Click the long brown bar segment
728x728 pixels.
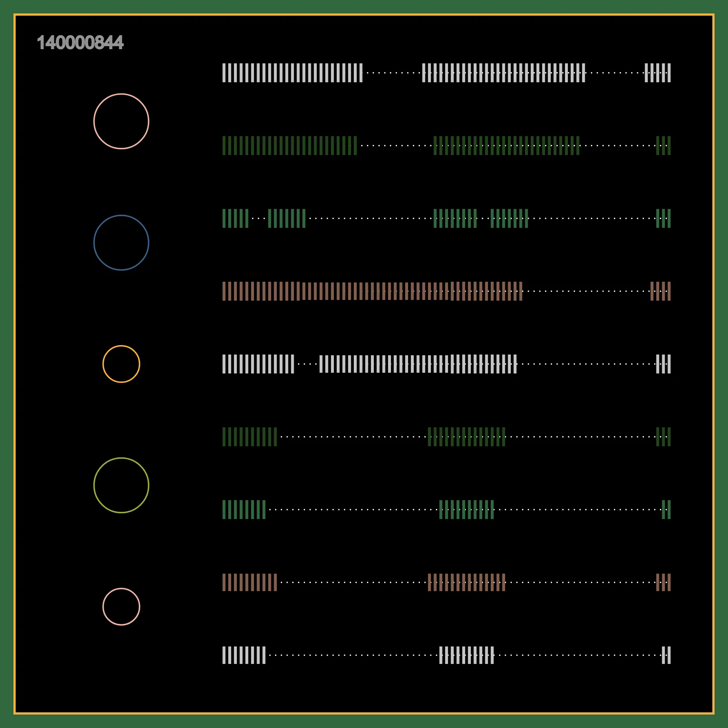pyautogui.click(x=372, y=291)
